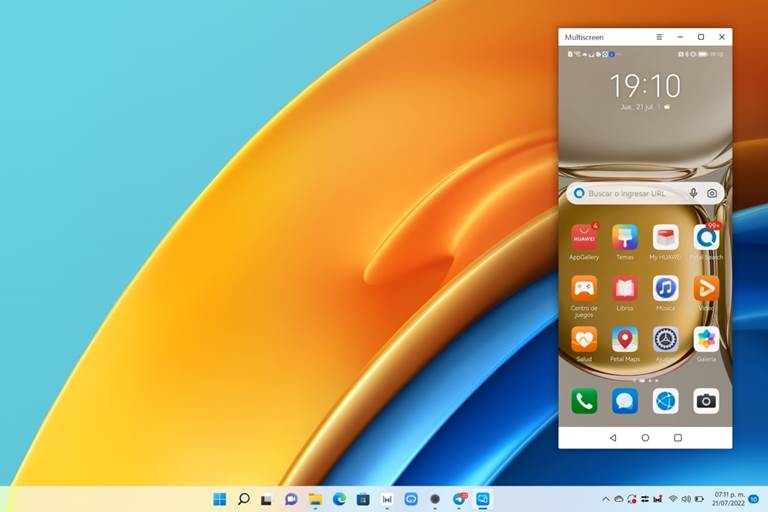Open Task View on the taskbar
This screenshot has height=512, width=768.
click(x=266, y=499)
